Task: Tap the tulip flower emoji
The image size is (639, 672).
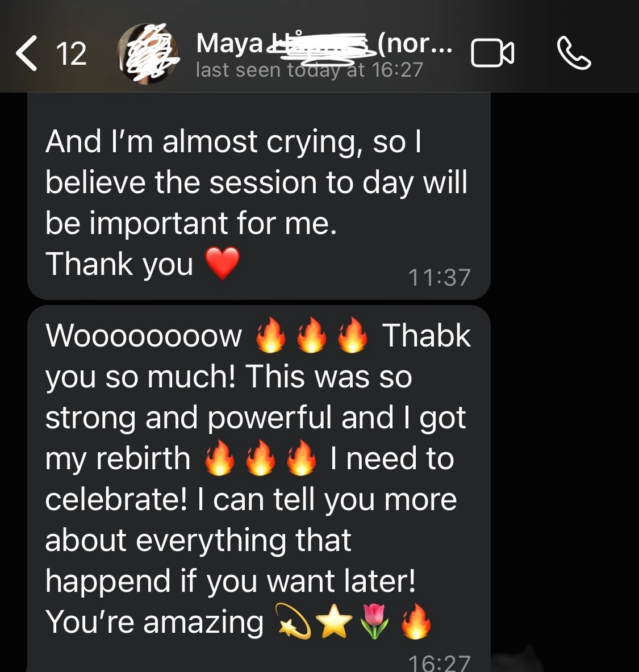Action: click(x=375, y=622)
